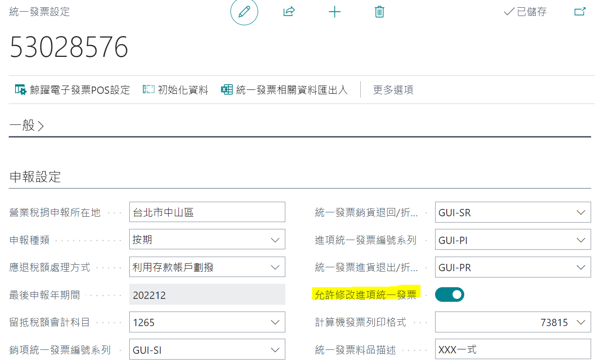Click the 營業稅捐申報所在地 label
Viewport: 595px width, 364px height.
[x=55, y=212]
